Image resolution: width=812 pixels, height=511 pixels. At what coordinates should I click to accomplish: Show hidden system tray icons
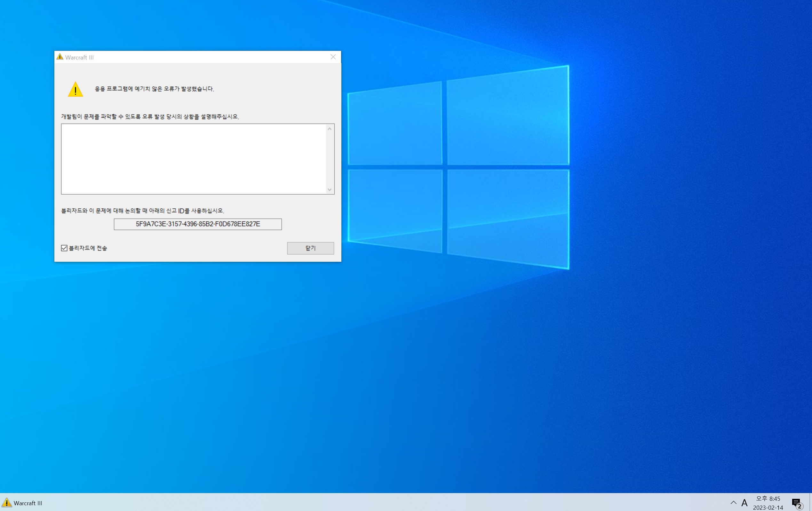[733, 503]
